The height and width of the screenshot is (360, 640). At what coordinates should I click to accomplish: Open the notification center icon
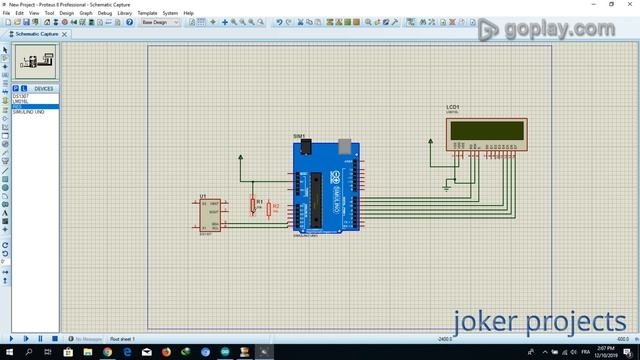[x=627, y=352]
